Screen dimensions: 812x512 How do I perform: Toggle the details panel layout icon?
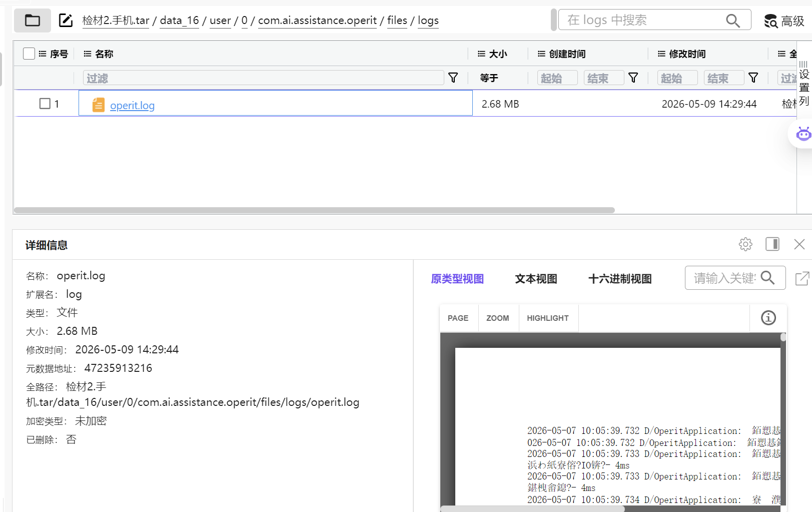(x=772, y=244)
